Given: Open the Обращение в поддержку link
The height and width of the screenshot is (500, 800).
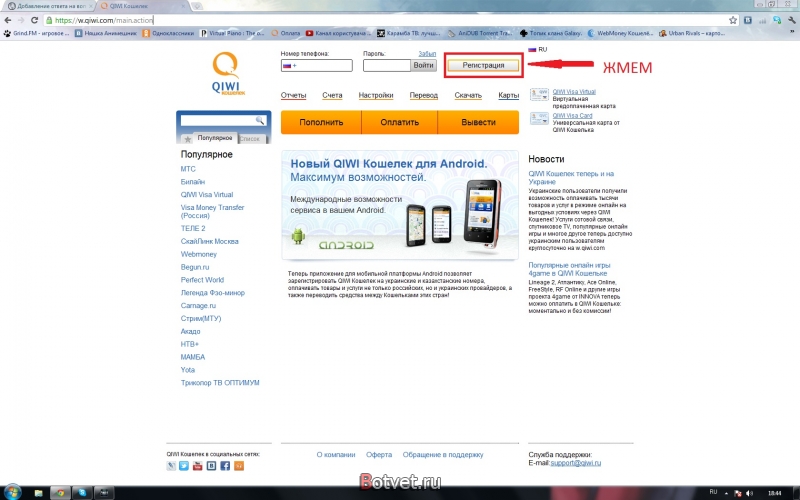Looking at the screenshot, I should (x=443, y=455).
